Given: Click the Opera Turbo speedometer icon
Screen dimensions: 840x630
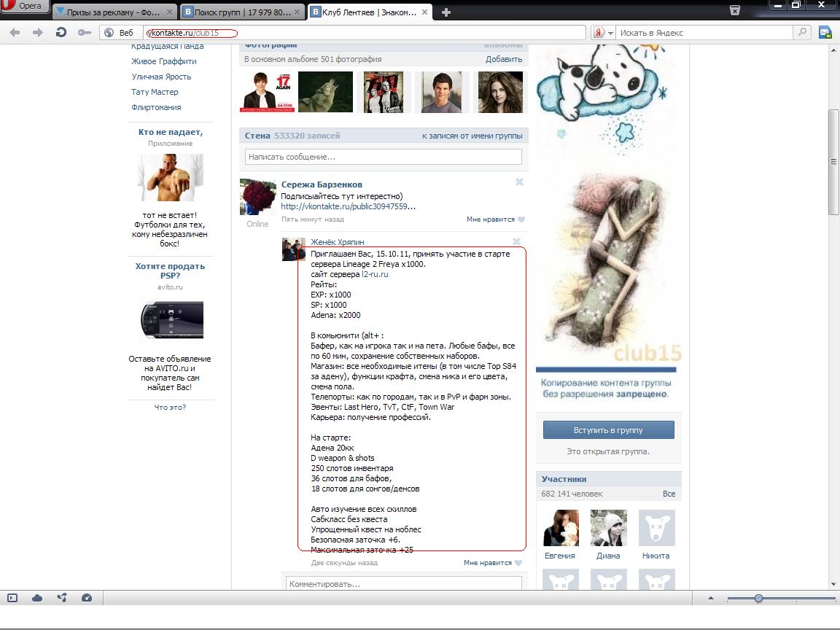Looking at the screenshot, I should coord(86,598).
